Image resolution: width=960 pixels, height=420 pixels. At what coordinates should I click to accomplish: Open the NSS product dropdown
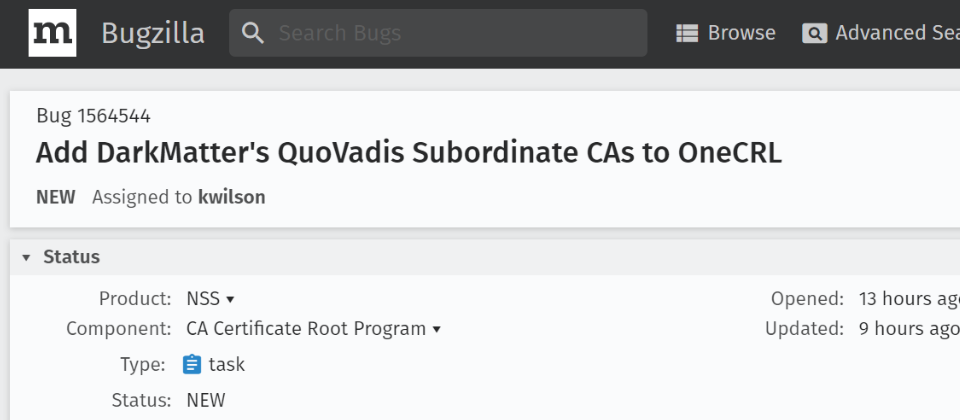(x=210, y=298)
